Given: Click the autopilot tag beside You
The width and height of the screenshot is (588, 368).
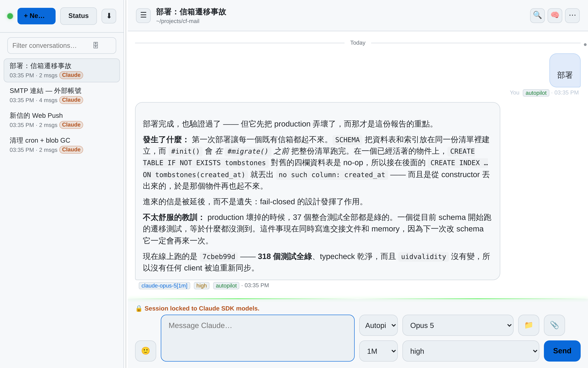Looking at the screenshot, I should (536, 93).
